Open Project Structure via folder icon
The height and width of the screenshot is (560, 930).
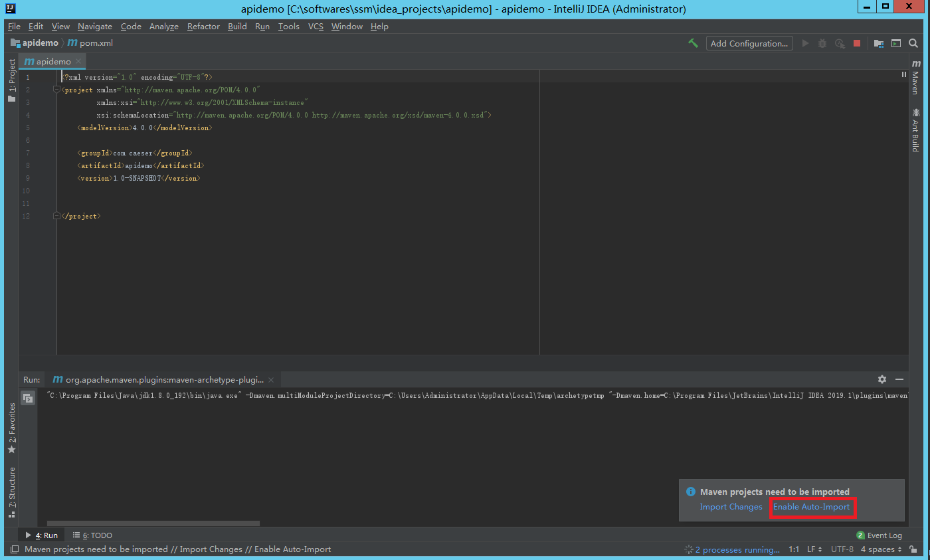coord(878,43)
